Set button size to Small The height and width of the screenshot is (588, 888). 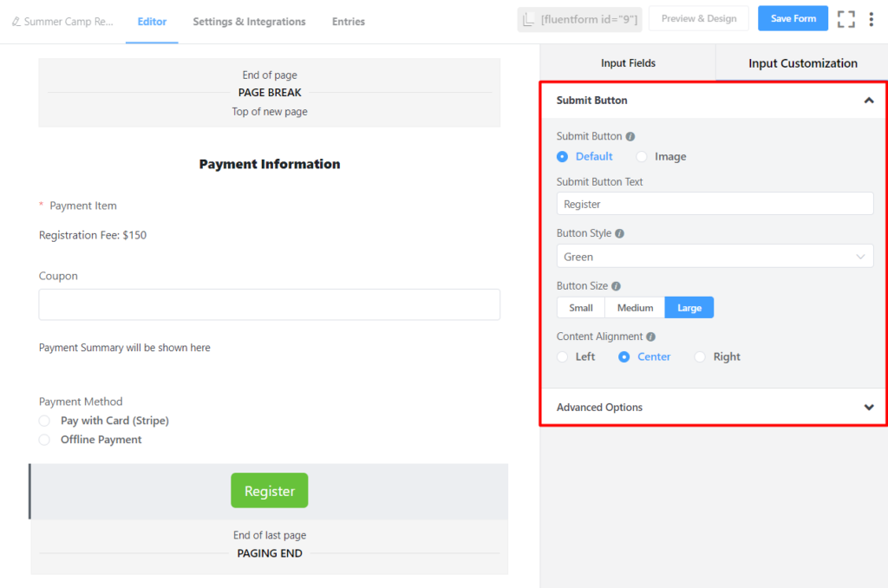pos(581,308)
